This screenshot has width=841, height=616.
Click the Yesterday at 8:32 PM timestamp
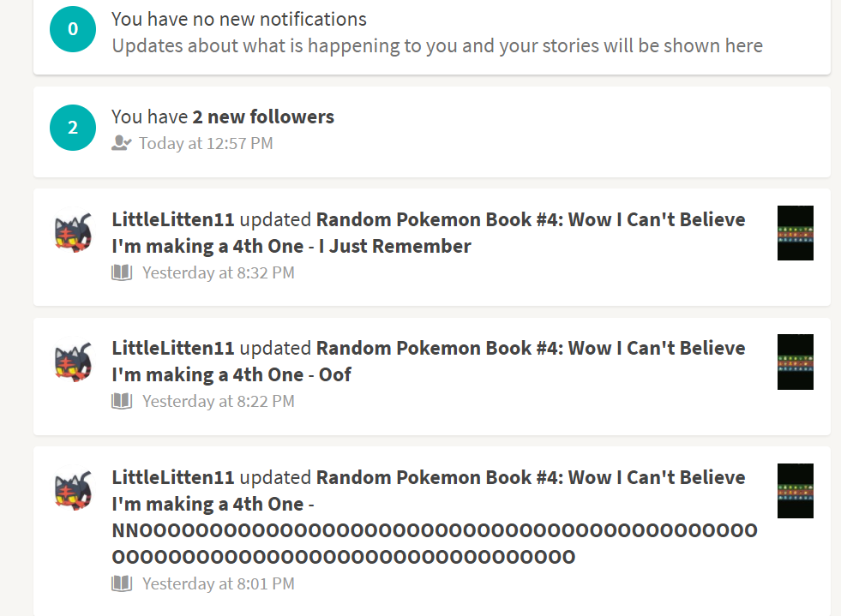[x=219, y=273]
